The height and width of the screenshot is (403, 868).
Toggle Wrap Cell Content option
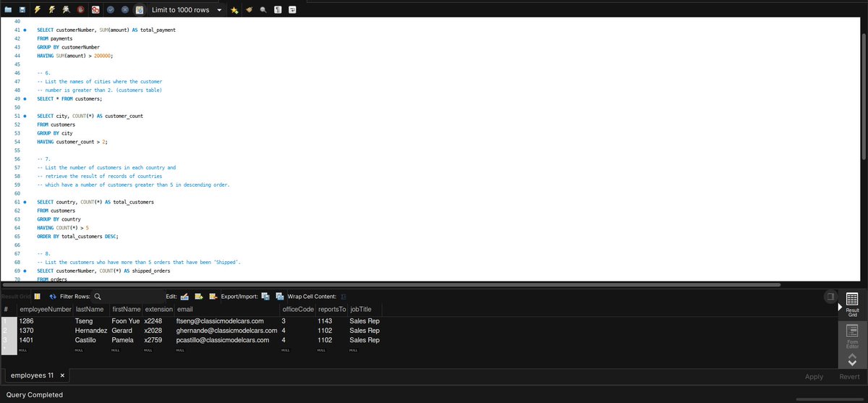point(343,296)
